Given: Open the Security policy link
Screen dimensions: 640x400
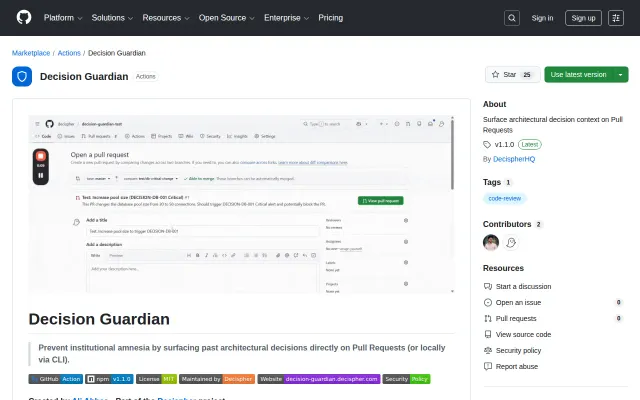Looking at the screenshot, I should click(518, 350).
